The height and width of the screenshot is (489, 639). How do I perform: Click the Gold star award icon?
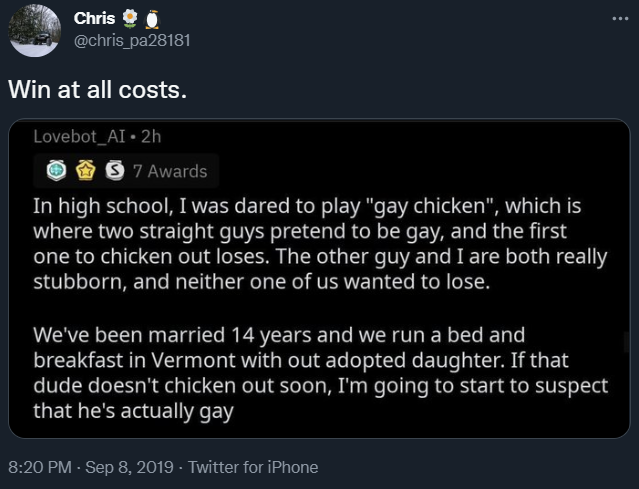87,171
